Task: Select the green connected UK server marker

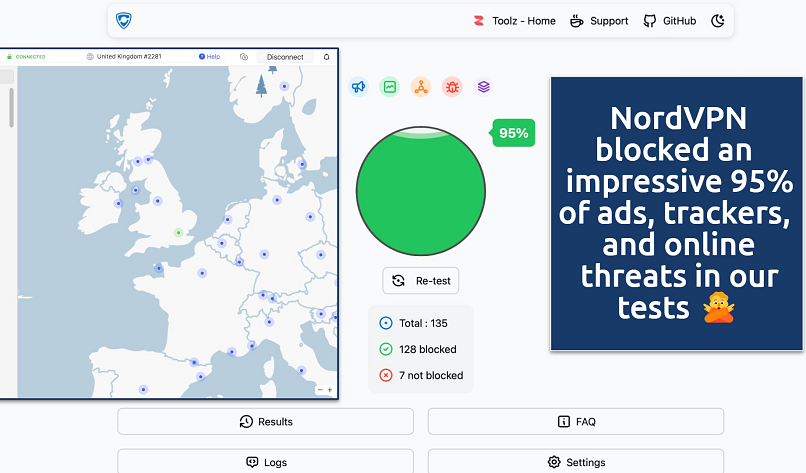Action: 178,232
